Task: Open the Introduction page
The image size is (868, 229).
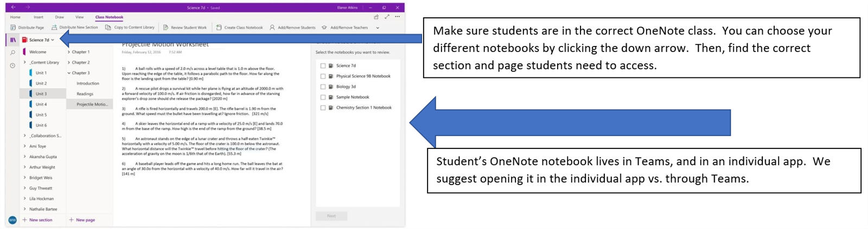Action: click(88, 83)
